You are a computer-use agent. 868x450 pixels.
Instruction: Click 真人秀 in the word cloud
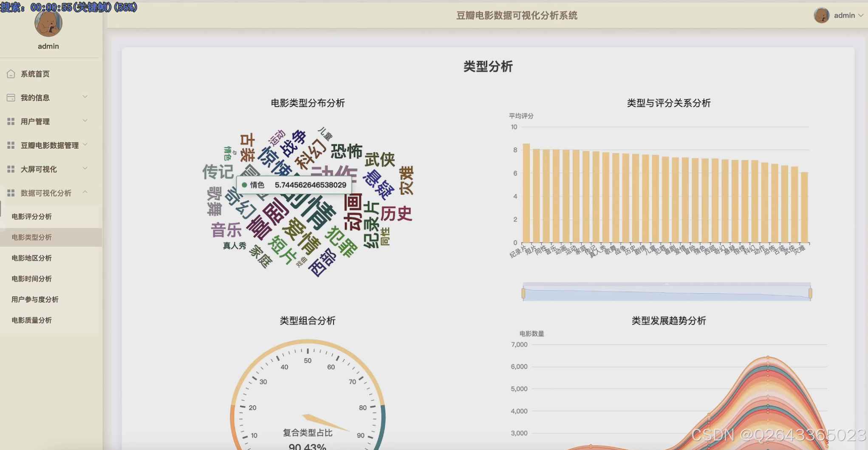pos(235,246)
